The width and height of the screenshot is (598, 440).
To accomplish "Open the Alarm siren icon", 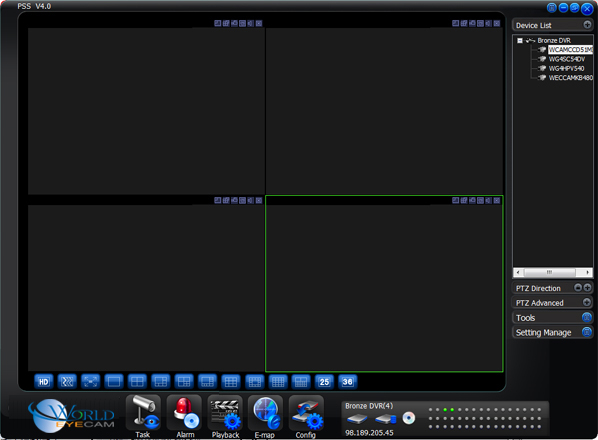I will coord(185,413).
